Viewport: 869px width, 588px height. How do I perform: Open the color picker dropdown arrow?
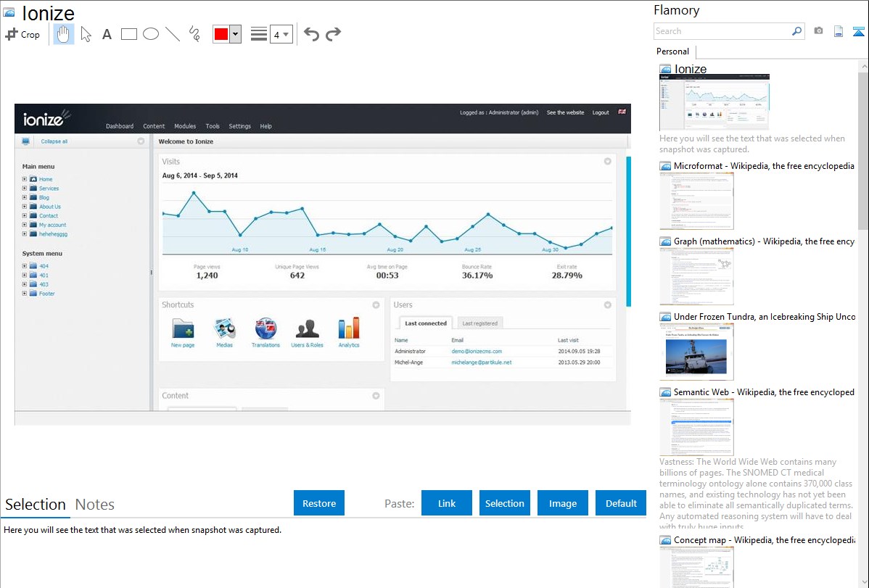point(236,34)
